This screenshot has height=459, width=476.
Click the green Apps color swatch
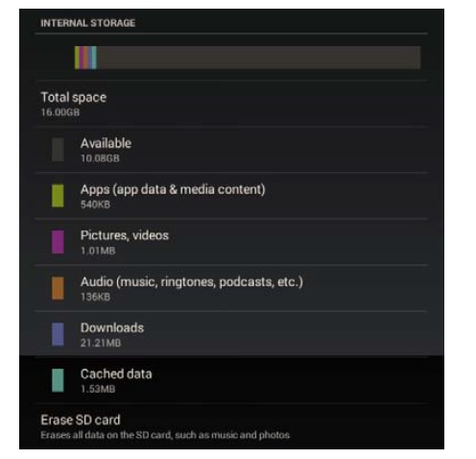[58, 196]
